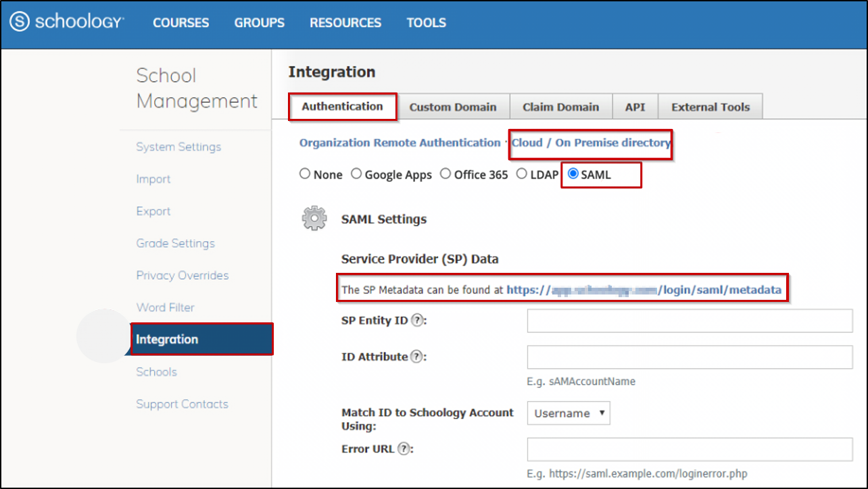868x489 pixels.
Task: Select the LDAP authentication option
Action: [x=521, y=173]
